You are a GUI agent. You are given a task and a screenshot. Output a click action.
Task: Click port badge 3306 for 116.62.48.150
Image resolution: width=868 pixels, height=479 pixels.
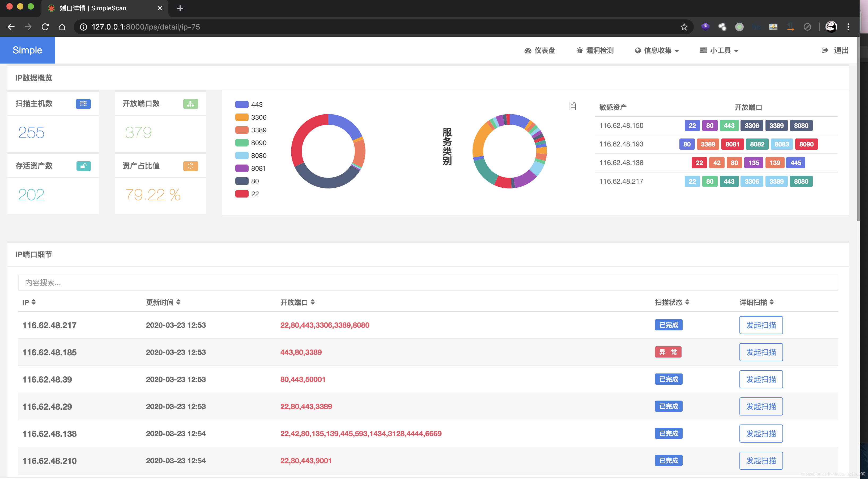pyautogui.click(x=751, y=125)
